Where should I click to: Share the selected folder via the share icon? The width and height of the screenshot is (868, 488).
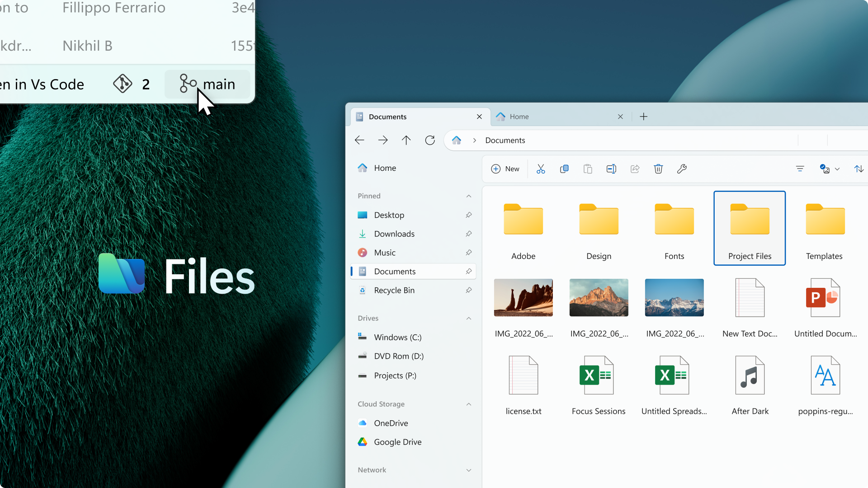click(x=635, y=169)
